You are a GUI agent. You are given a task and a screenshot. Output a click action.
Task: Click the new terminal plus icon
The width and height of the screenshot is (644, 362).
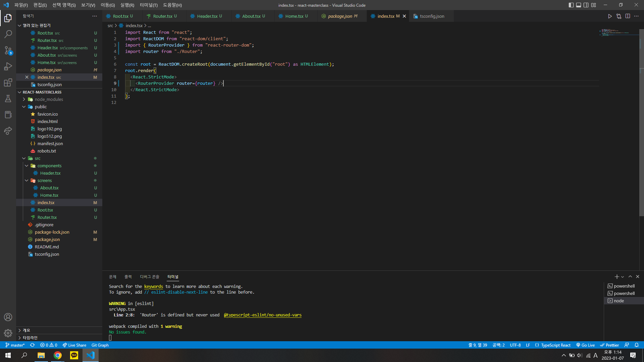pyautogui.click(x=616, y=277)
